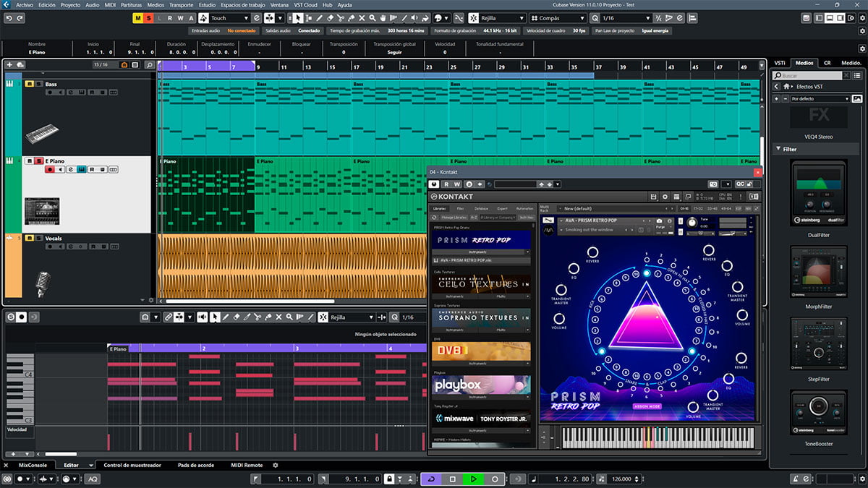868x488 pixels.
Task: Open the Rejilla snap type dropdown in main toolbar
Action: pos(502,18)
